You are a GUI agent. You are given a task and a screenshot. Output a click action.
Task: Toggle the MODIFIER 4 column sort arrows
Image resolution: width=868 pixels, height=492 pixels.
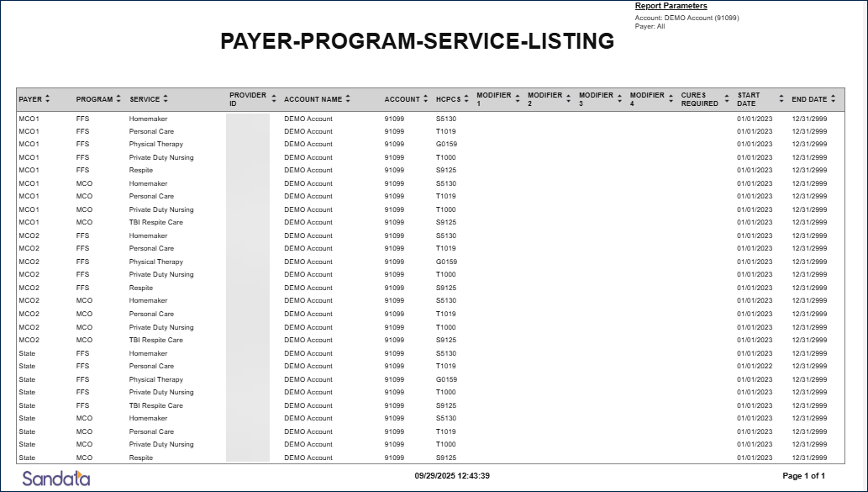tap(671, 99)
